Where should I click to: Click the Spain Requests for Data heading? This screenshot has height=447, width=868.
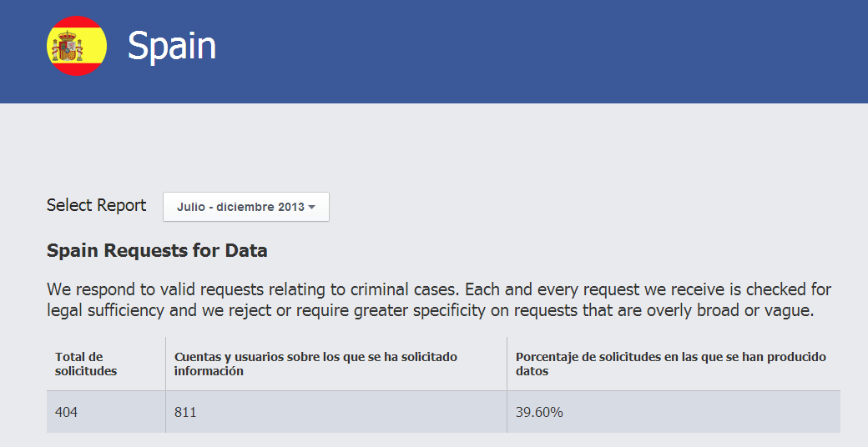(157, 251)
